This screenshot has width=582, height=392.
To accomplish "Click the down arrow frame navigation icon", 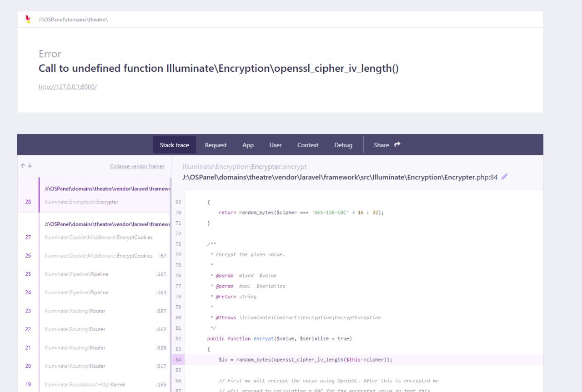I will coord(30,166).
